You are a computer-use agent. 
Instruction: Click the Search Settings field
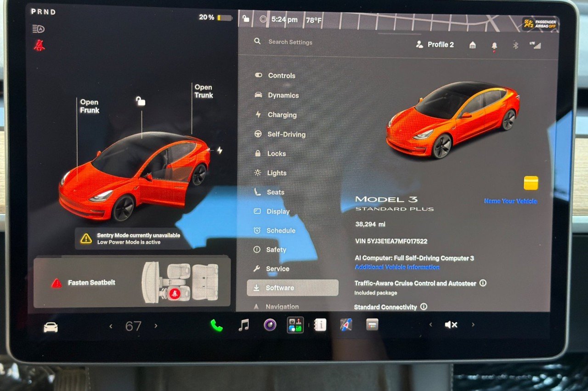[290, 42]
